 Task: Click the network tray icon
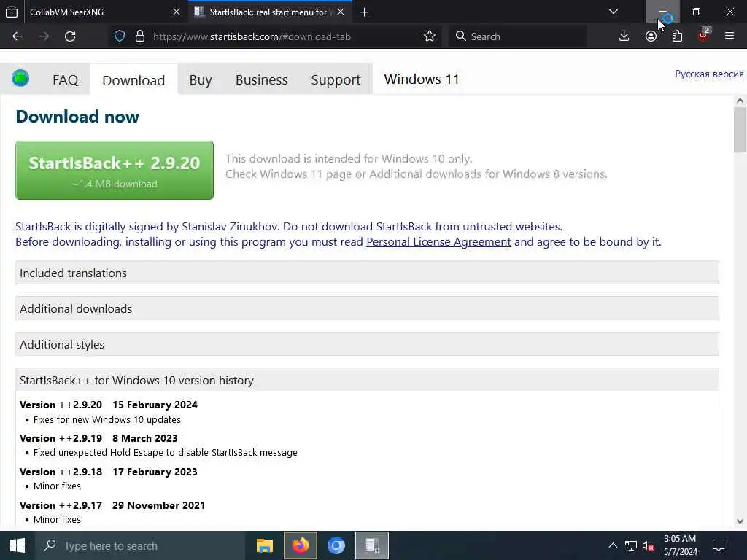pyautogui.click(x=631, y=545)
